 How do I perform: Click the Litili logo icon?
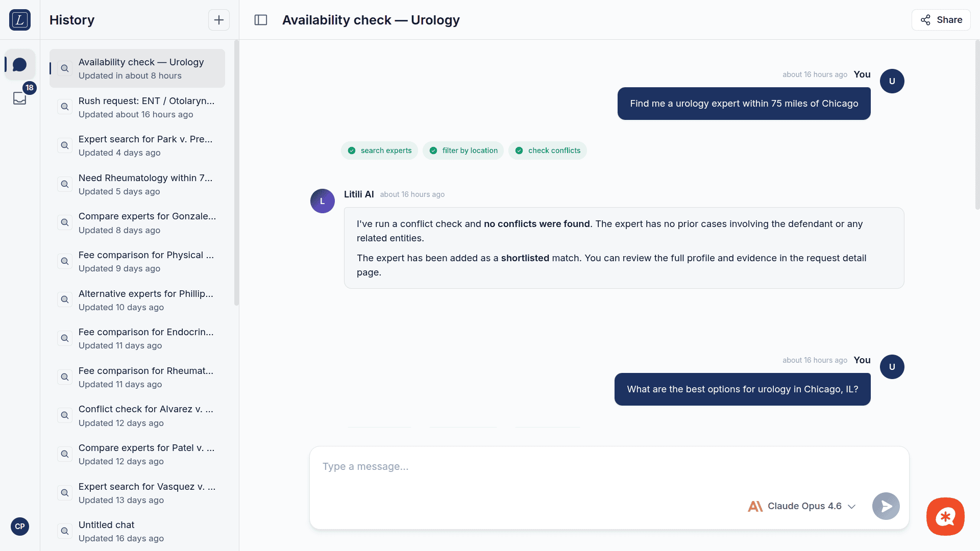[20, 20]
